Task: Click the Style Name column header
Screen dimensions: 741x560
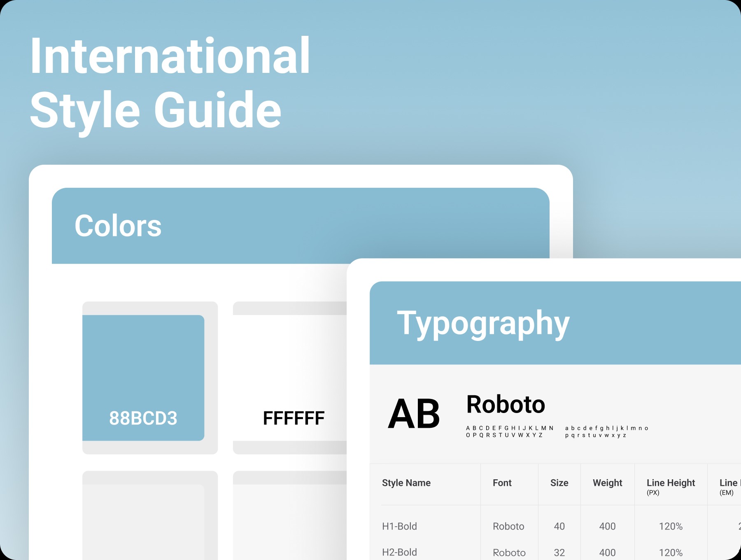Action: coord(406,483)
